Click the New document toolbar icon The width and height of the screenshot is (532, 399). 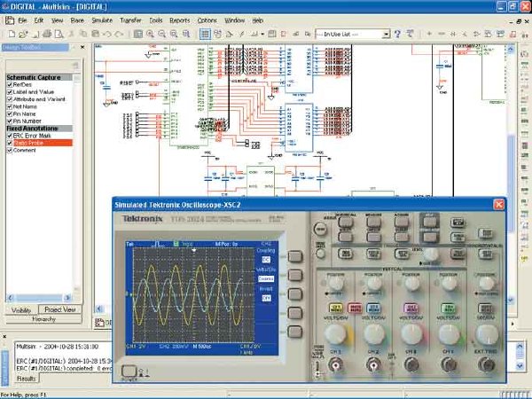coord(12,34)
